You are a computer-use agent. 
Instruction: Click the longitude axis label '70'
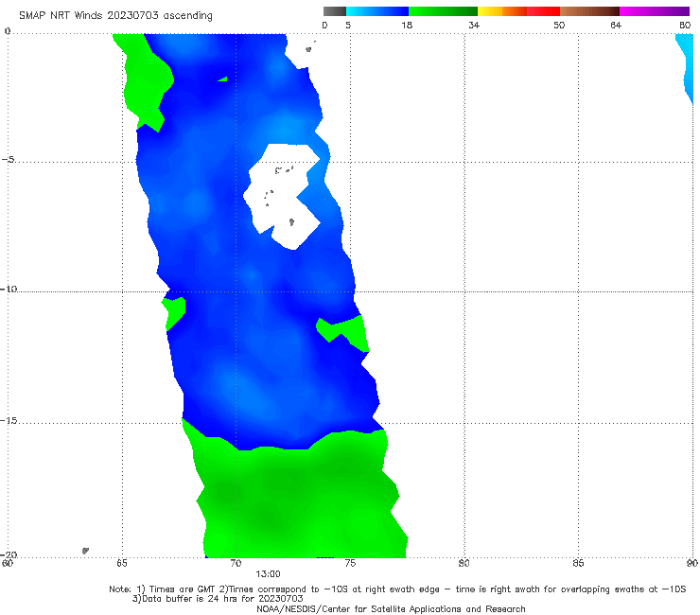[236, 563]
